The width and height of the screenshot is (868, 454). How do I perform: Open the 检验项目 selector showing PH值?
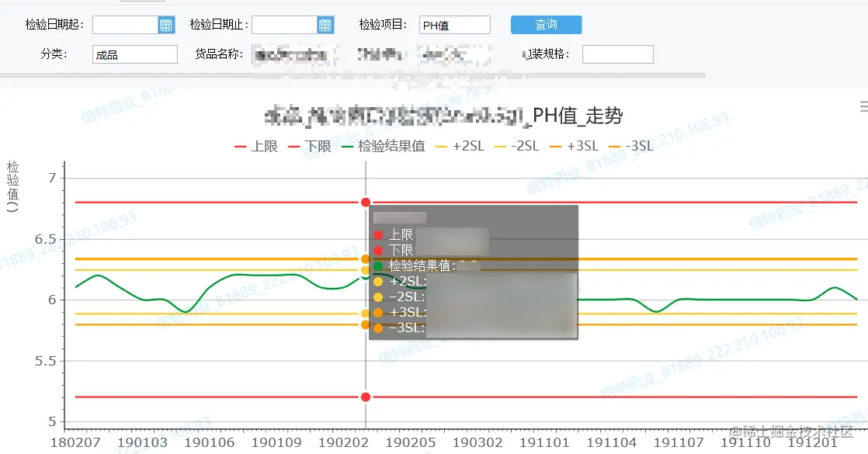click(454, 24)
